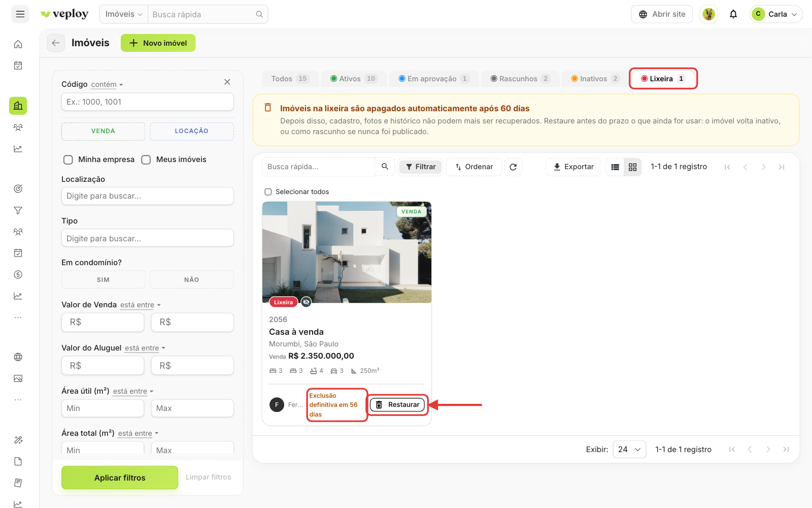This screenshot has height=508, width=812.
Task: Click the search magnifier in the listing toolbar
Action: (385, 167)
